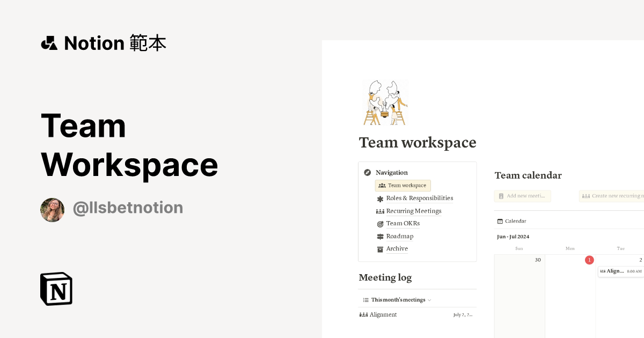Click the target icon next to Team OKRs
Viewport: 644px width, 338px height.
[x=380, y=224]
